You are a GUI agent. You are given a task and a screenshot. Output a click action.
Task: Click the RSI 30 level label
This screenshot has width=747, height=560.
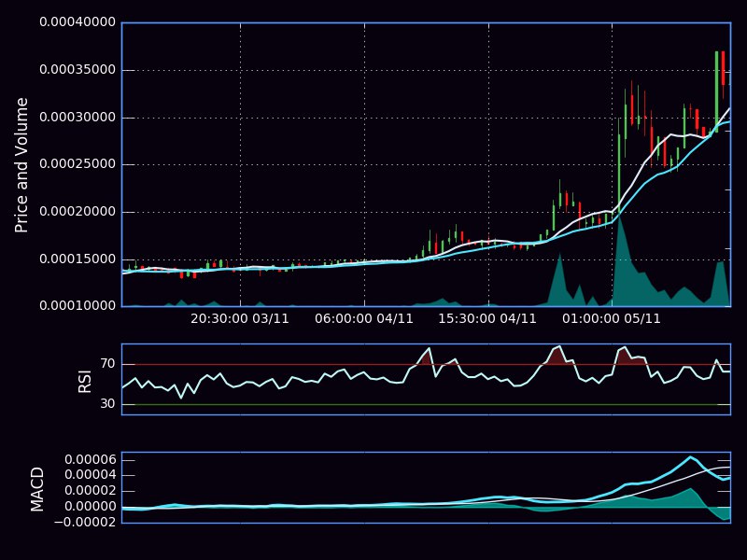[108, 404]
